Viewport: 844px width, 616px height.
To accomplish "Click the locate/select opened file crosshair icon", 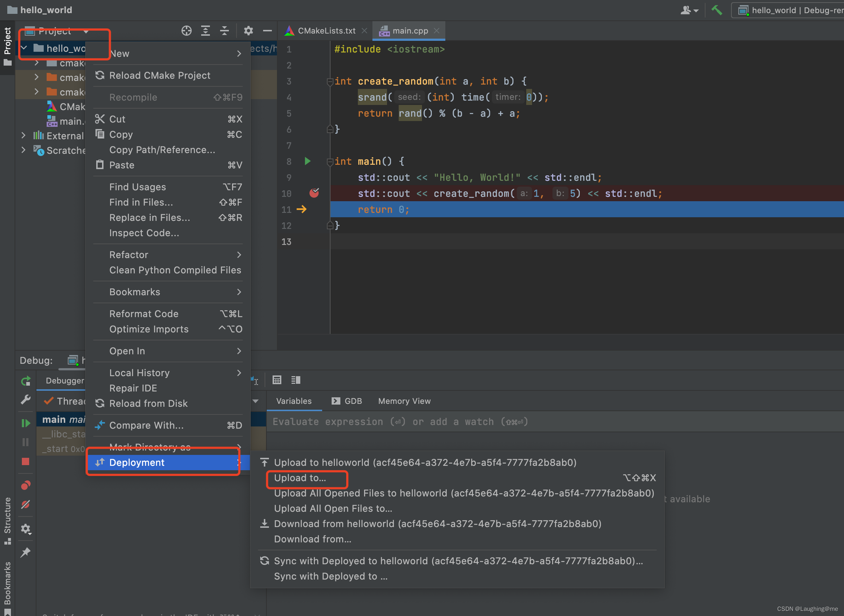I will tap(186, 31).
